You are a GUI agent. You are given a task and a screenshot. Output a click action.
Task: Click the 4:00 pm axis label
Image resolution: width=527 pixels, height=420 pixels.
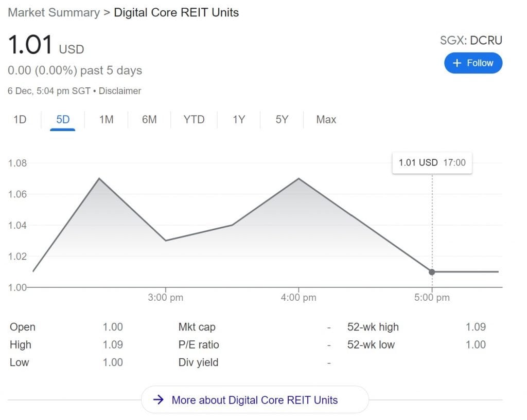click(x=298, y=298)
